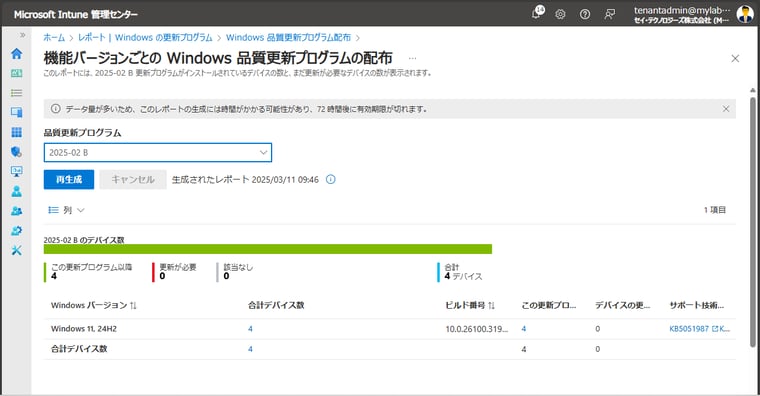Open Windows 品質更新プログラム配布 breadcrumb
The height and width of the screenshot is (396, 760).
pos(288,37)
